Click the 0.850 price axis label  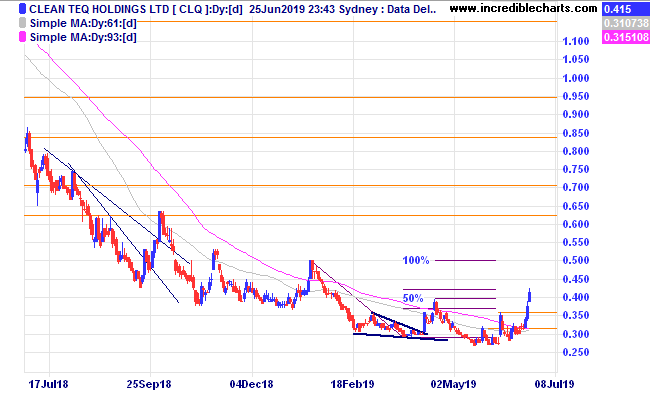tap(575, 133)
